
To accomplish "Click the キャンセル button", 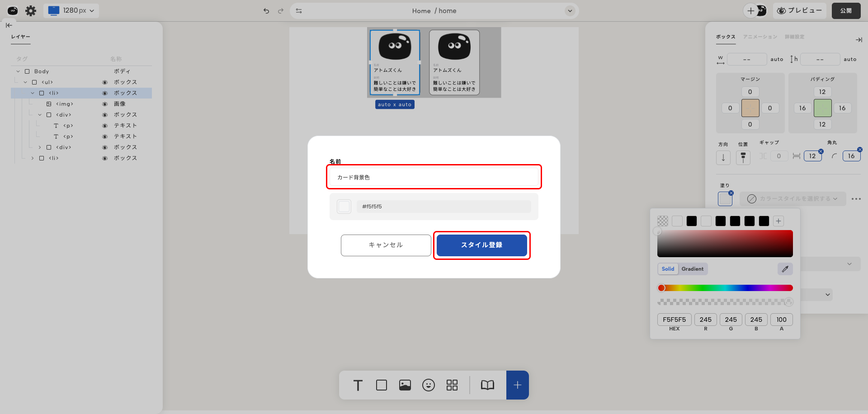I will tap(386, 245).
